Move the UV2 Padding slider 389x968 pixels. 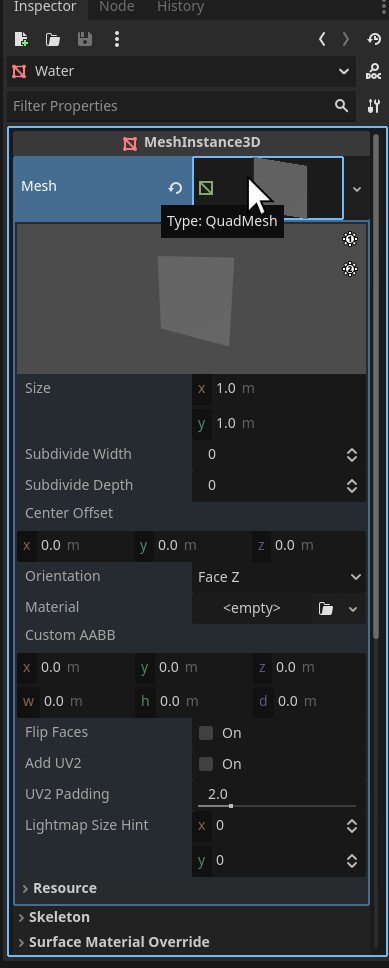[x=231, y=806]
